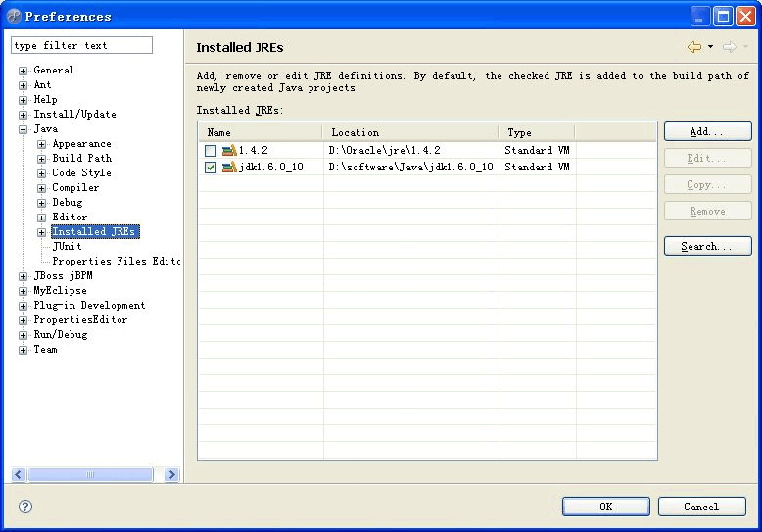Select the General preference category
This screenshot has height=532, width=762.
54,70
